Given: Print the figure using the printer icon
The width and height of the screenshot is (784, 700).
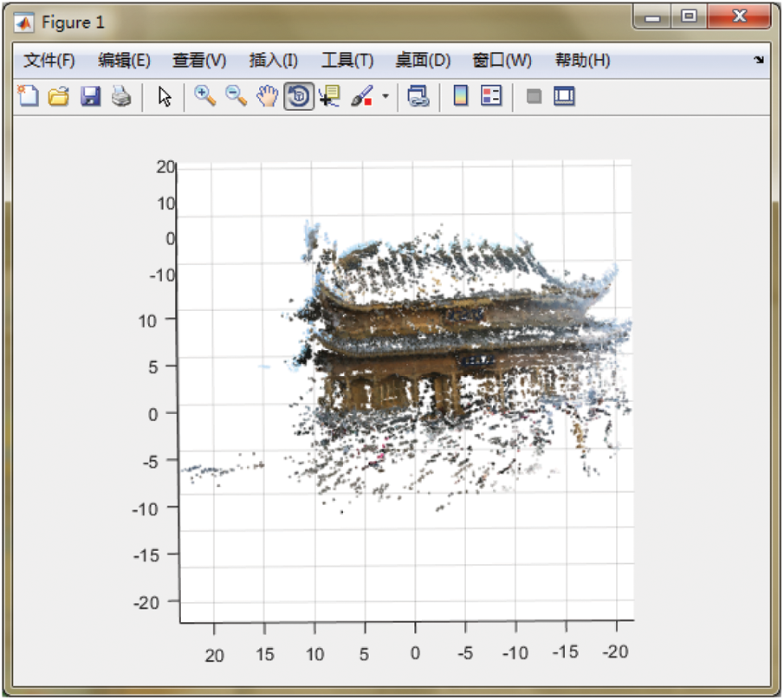Looking at the screenshot, I should pos(120,96).
